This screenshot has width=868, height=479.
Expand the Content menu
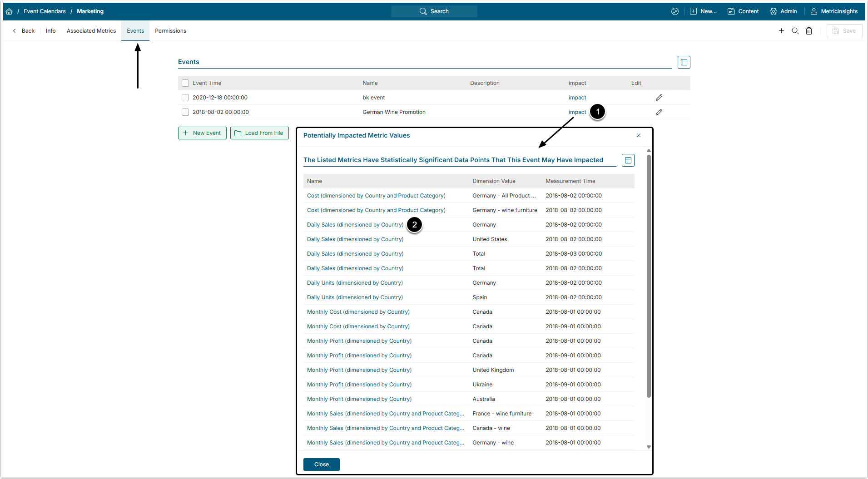pyautogui.click(x=743, y=11)
